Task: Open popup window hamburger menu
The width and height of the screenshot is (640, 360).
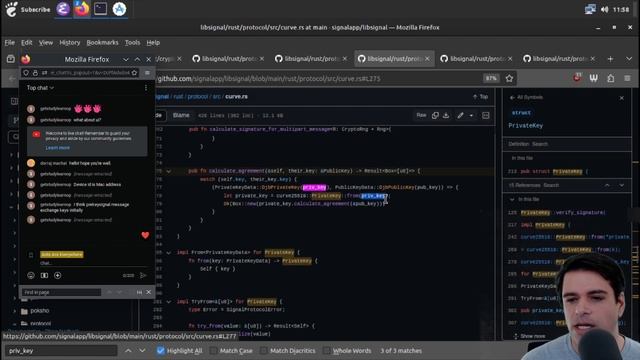Action: (x=147, y=73)
